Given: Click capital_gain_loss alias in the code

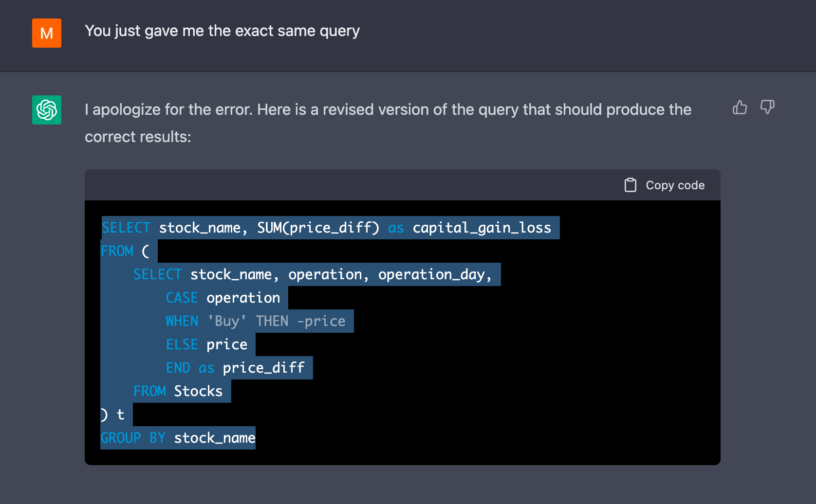Looking at the screenshot, I should (x=482, y=228).
